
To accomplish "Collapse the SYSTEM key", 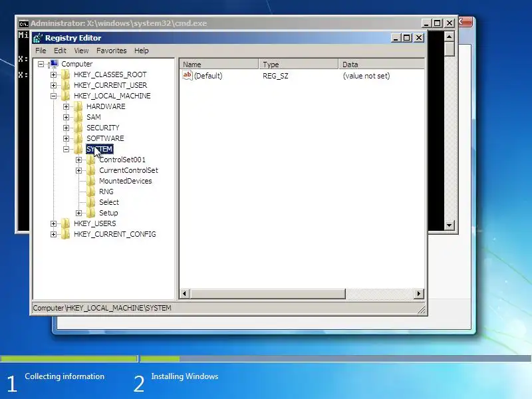I will [66, 149].
